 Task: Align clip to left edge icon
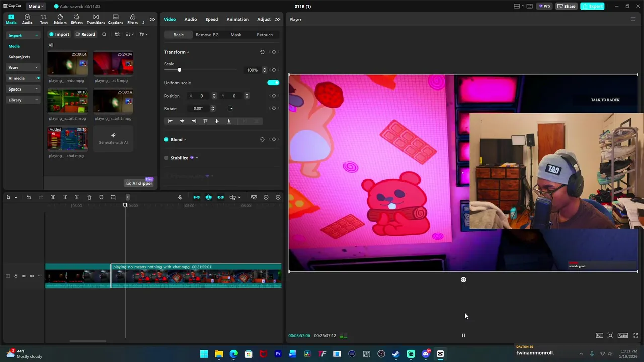coord(170,121)
